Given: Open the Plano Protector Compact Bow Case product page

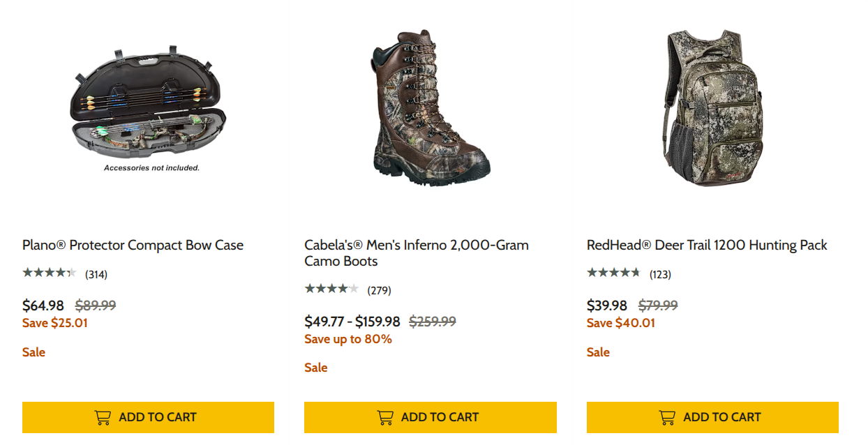Looking at the screenshot, I should point(132,245).
